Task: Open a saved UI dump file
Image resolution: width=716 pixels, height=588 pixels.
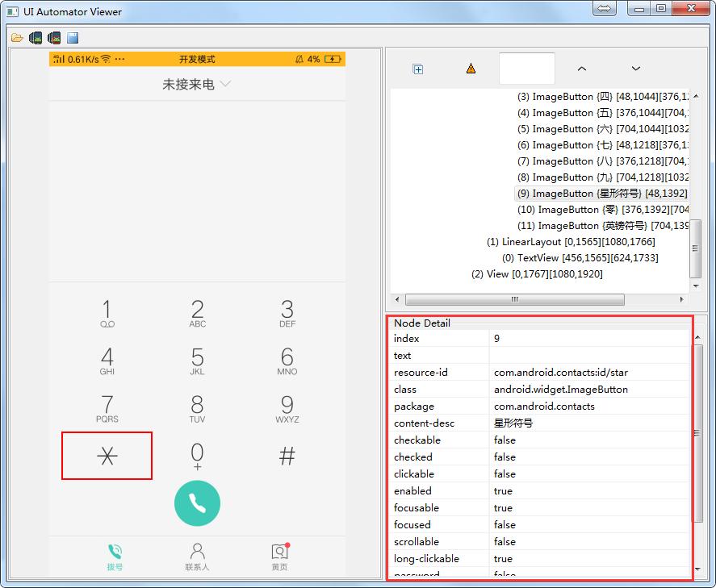Action: pyautogui.click(x=15, y=37)
